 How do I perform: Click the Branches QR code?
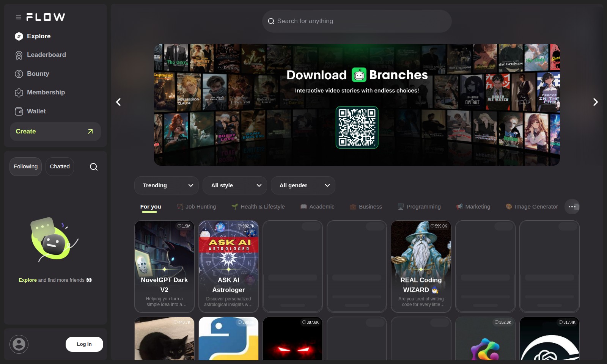click(x=357, y=127)
